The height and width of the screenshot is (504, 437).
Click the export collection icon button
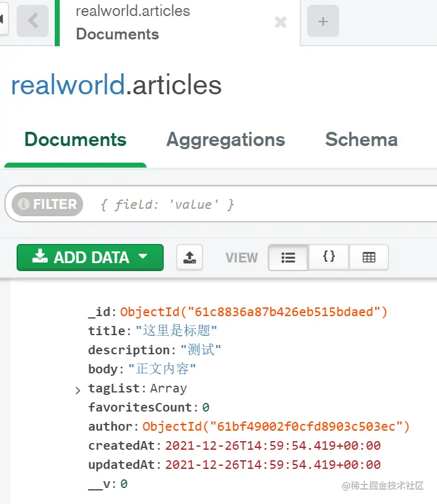pos(190,258)
